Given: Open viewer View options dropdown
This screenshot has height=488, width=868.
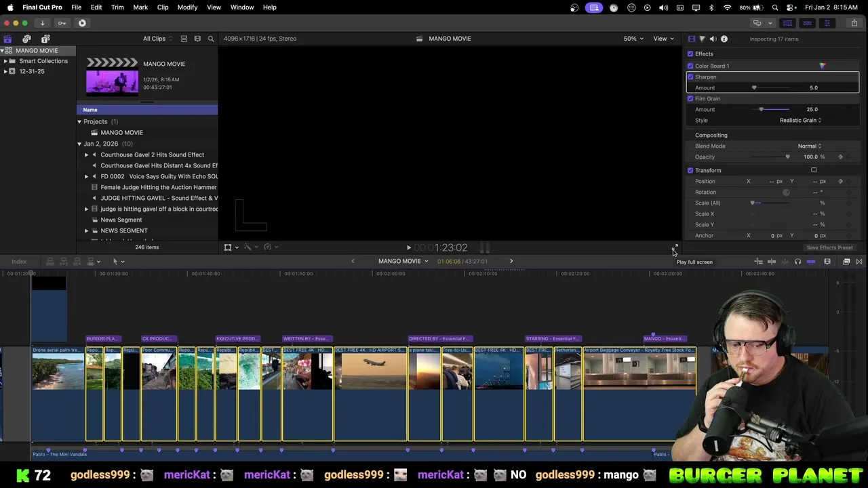Looking at the screenshot, I should (x=663, y=39).
